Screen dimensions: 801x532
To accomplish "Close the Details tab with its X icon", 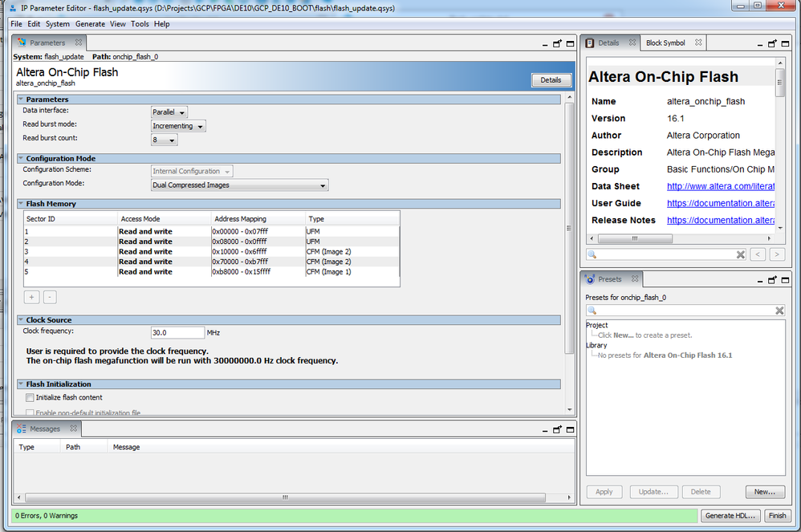I will click(x=632, y=43).
